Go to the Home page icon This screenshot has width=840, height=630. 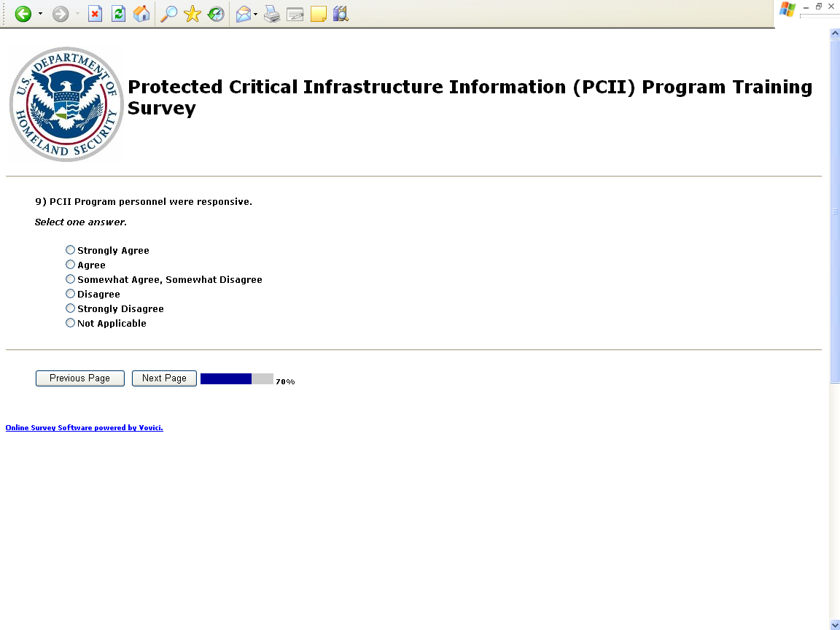click(141, 14)
